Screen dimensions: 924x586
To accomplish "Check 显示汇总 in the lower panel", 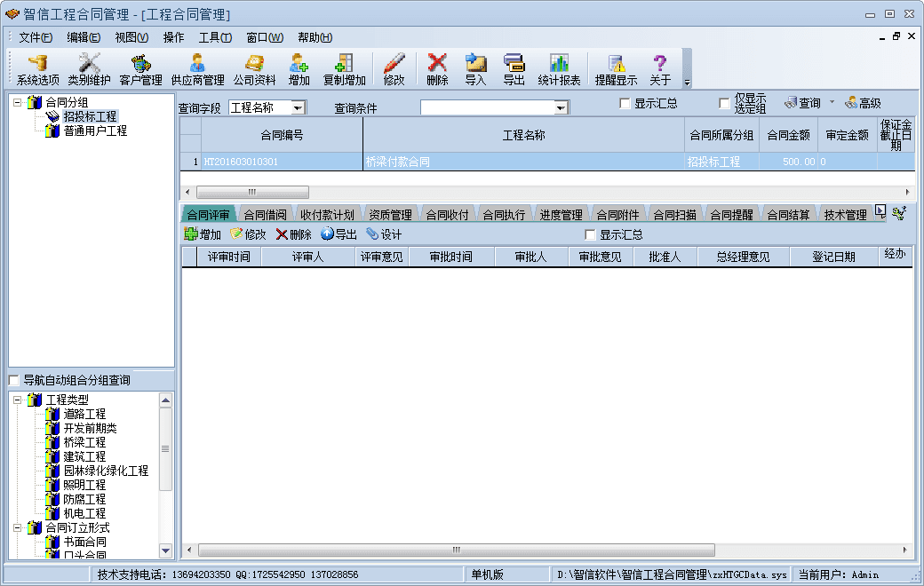I will click(590, 235).
